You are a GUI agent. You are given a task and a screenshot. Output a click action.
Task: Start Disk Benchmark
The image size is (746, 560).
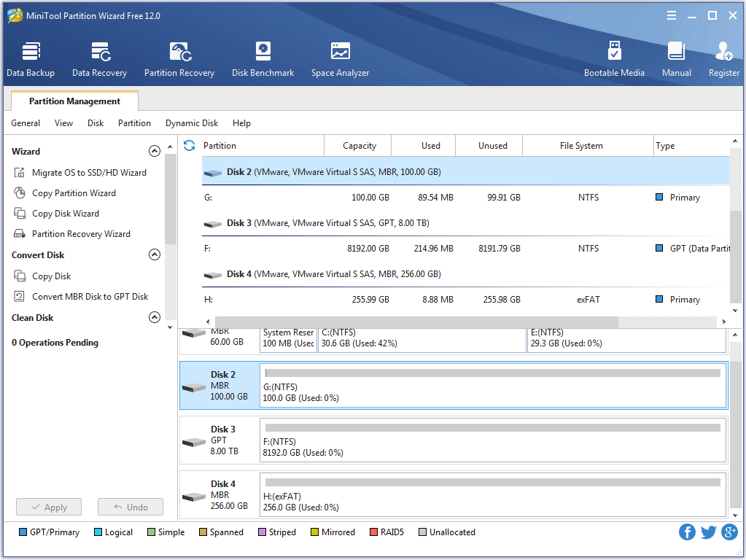(x=263, y=59)
